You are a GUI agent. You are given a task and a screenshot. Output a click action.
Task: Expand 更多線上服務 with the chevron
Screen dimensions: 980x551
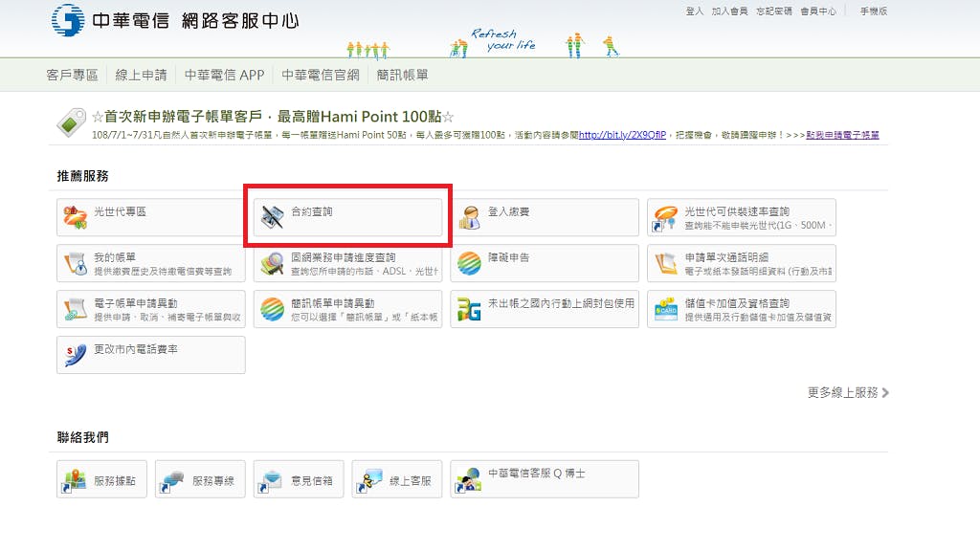[x=848, y=393]
